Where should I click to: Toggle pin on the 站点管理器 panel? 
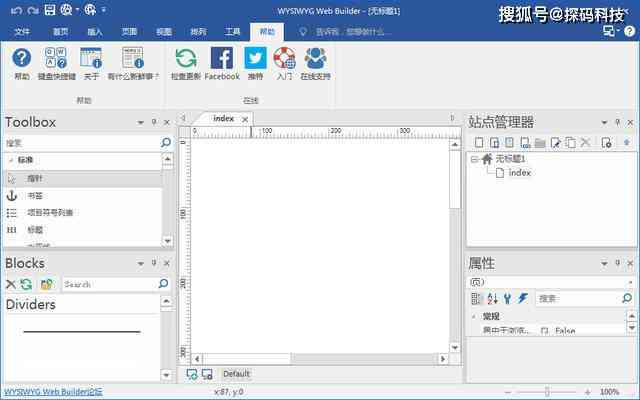tap(618, 122)
